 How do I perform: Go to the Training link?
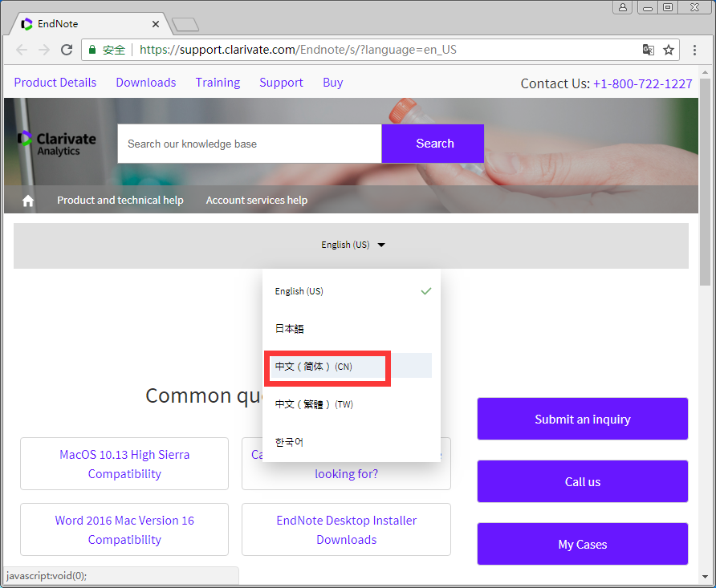point(218,83)
